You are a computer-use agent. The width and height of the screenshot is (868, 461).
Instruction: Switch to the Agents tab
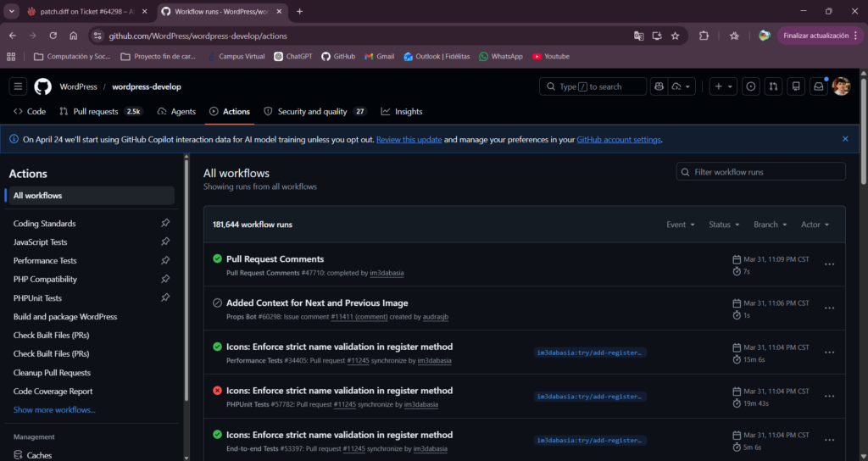click(x=176, y=111)
